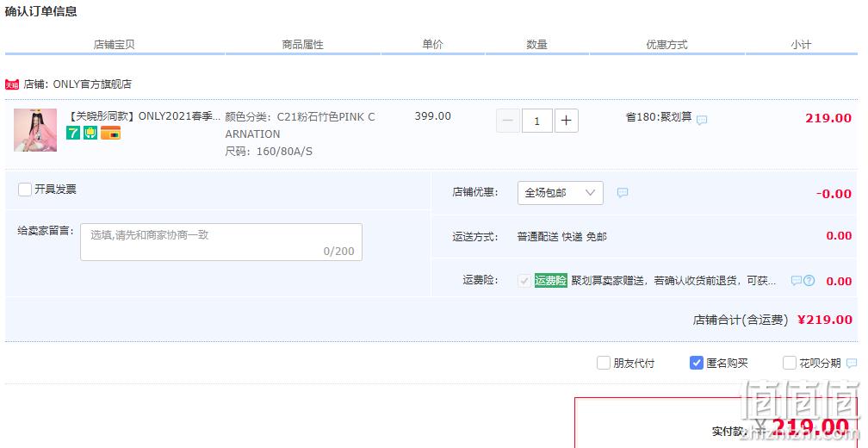The width and height of the screenshot is (868, 448).
Task: Click the 商品属性 column header
Action: (x=303, y=44)
